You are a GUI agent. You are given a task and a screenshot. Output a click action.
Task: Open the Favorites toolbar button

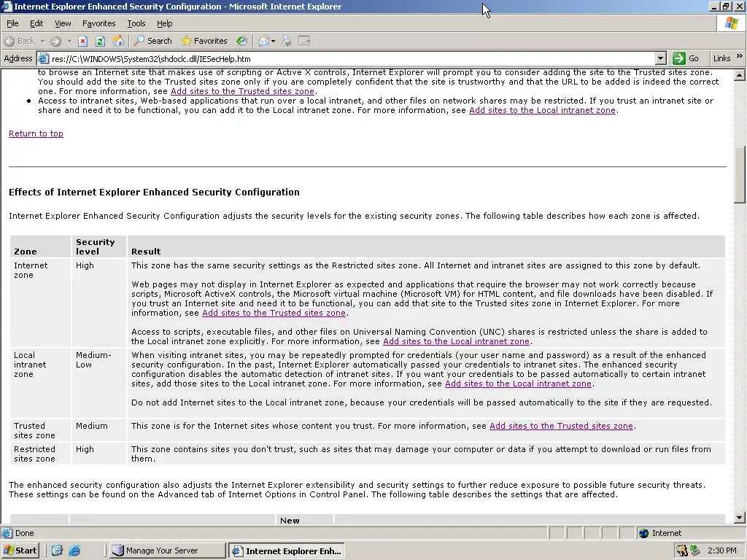click(x=204, y=41)
